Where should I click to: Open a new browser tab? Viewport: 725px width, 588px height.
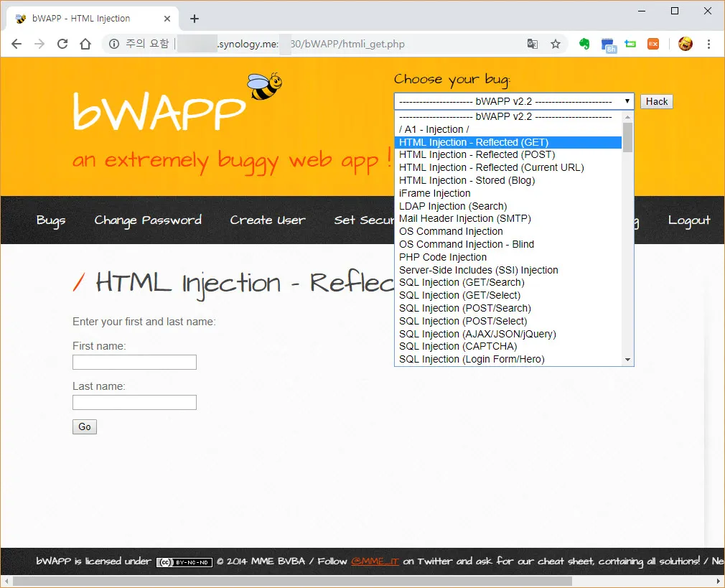click(x=194, y=19)
